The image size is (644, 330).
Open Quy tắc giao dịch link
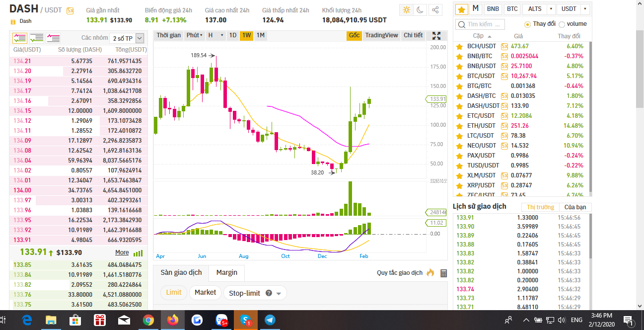coord(400,273)
